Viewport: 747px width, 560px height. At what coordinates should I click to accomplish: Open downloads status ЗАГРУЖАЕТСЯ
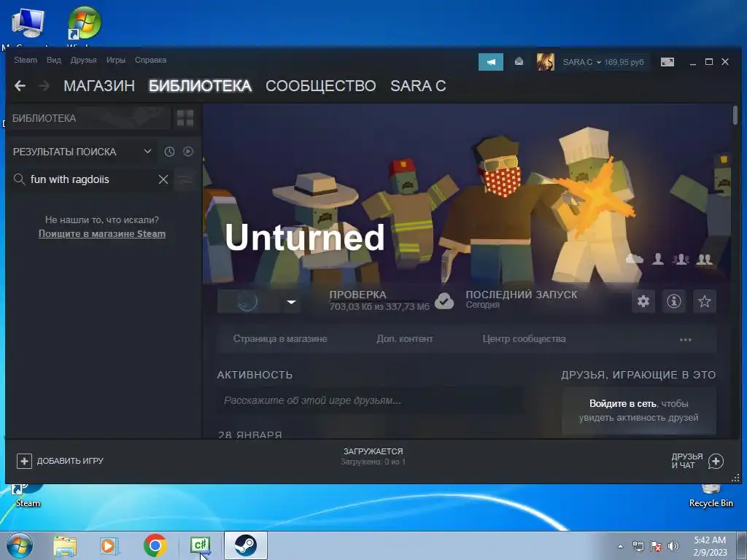point(373,456)
